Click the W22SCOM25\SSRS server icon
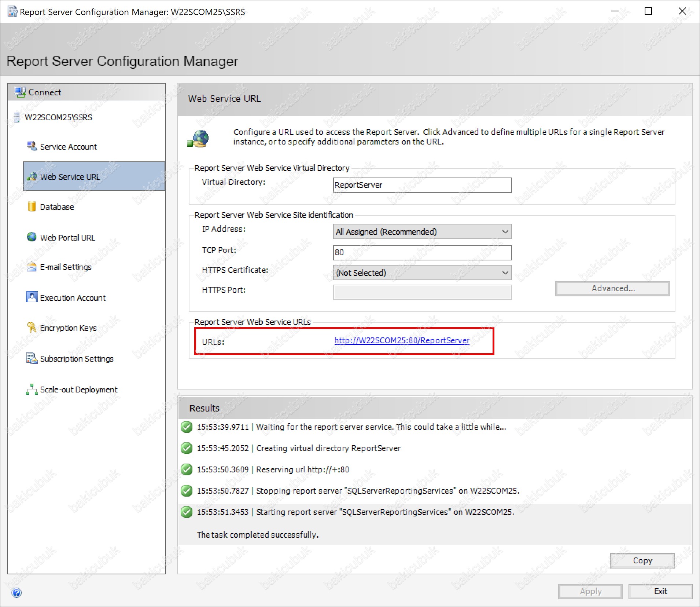This screenshot has width=700, height=607. (16, 117)
